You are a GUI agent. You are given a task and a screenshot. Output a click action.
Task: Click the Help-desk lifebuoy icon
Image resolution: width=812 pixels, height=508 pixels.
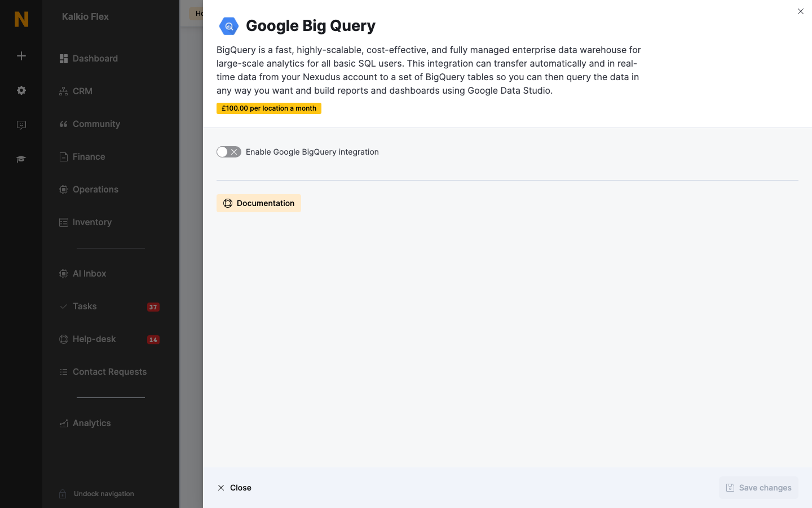pos(64,339)
